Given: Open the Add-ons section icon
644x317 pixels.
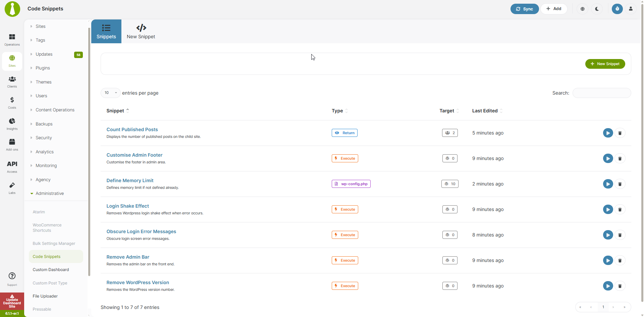Looking at the screenshot, I should point(12,145).
